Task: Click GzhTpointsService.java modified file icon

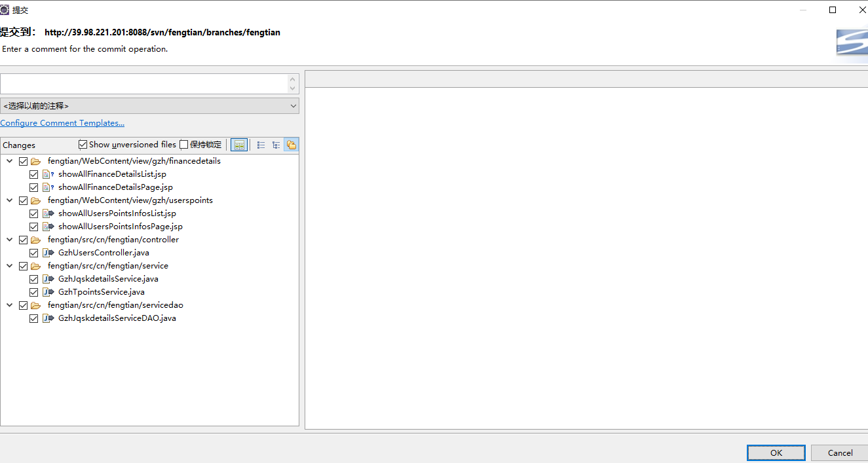Action: [x=48, y=292]
